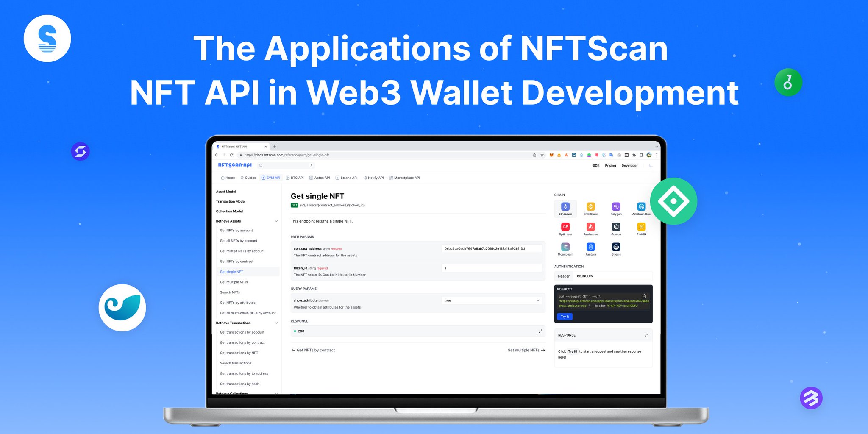
Task: Open the Chrome three-dot menu
Action: 657,155
